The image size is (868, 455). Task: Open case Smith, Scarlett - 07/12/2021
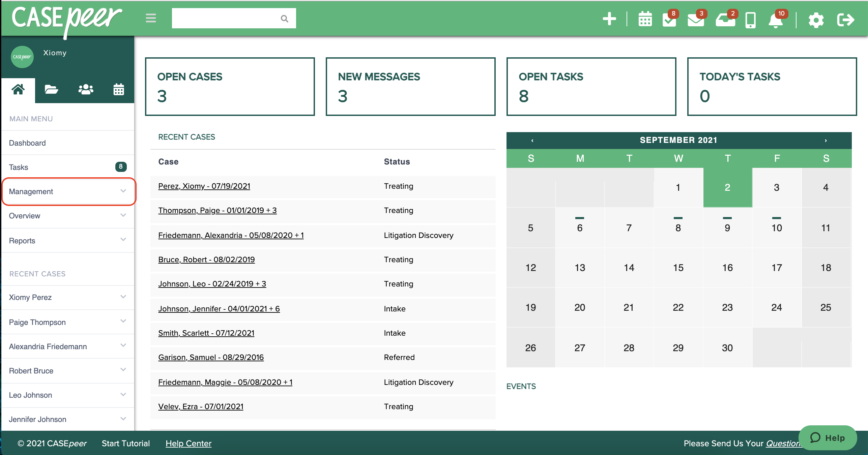[206, 333]
